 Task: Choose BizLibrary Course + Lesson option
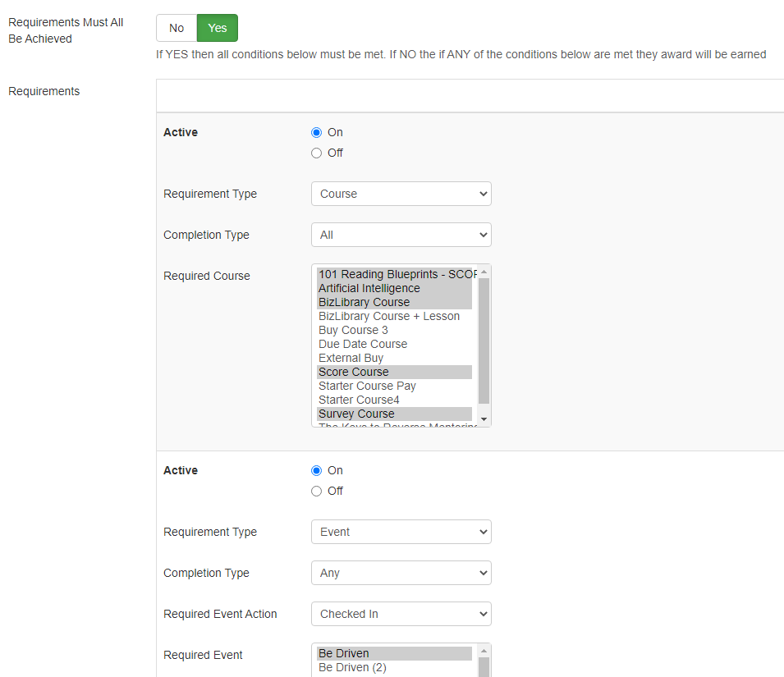pos(389,316)
